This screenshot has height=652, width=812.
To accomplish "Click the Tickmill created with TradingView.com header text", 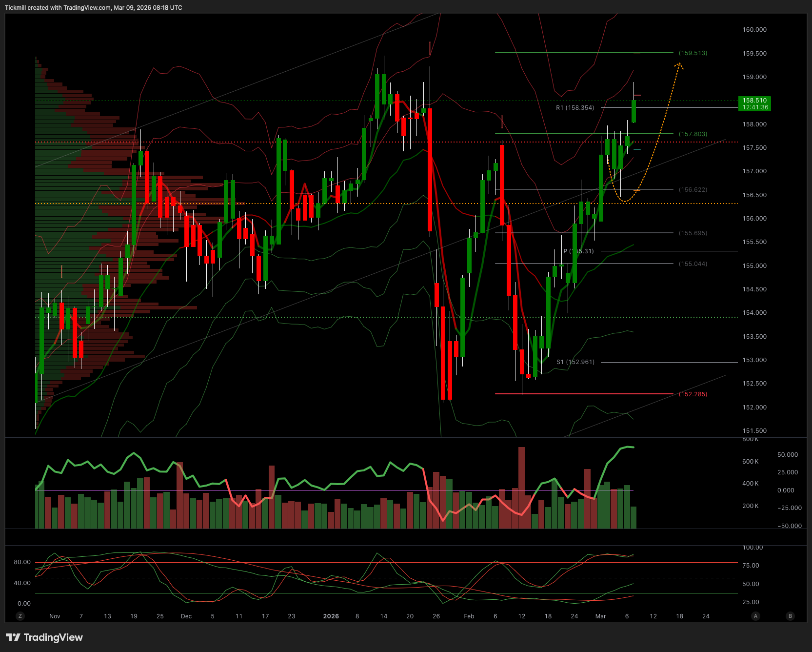I will (94, 8).
